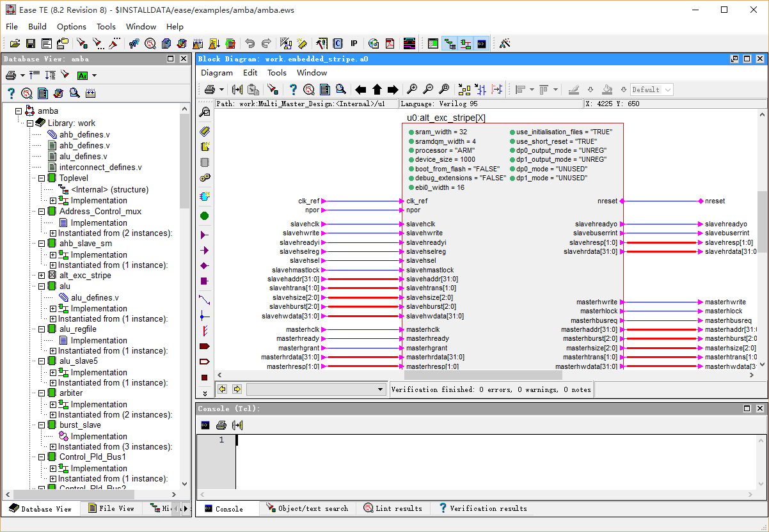The width and height of the screenshot is (769, 532).
Task: Select the gears process tool in the side palette
Action: click(205, 177)
